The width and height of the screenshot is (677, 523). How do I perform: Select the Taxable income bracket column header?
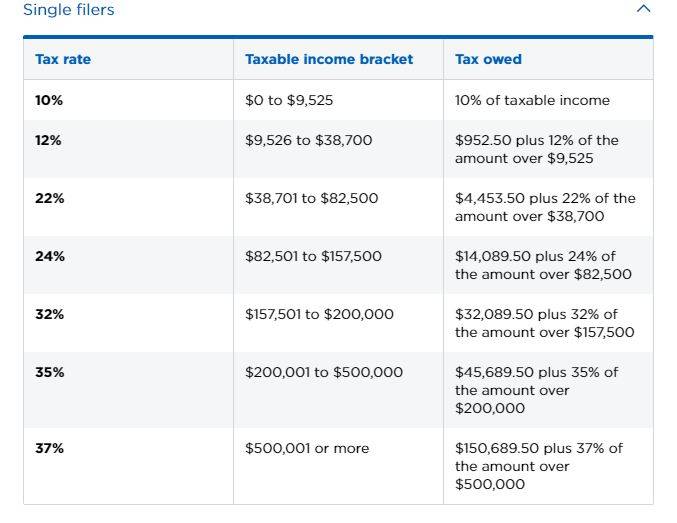coord(329,59)
